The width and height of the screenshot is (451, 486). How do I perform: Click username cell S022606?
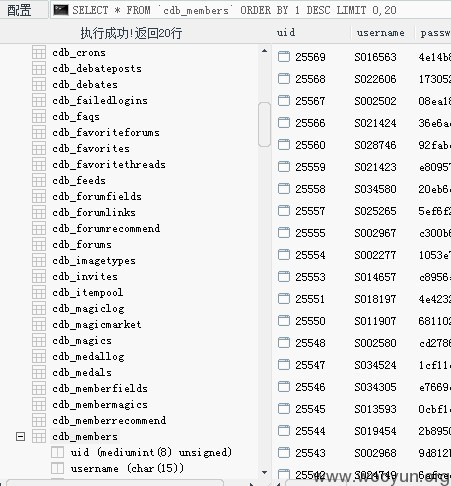click(375, 79)
